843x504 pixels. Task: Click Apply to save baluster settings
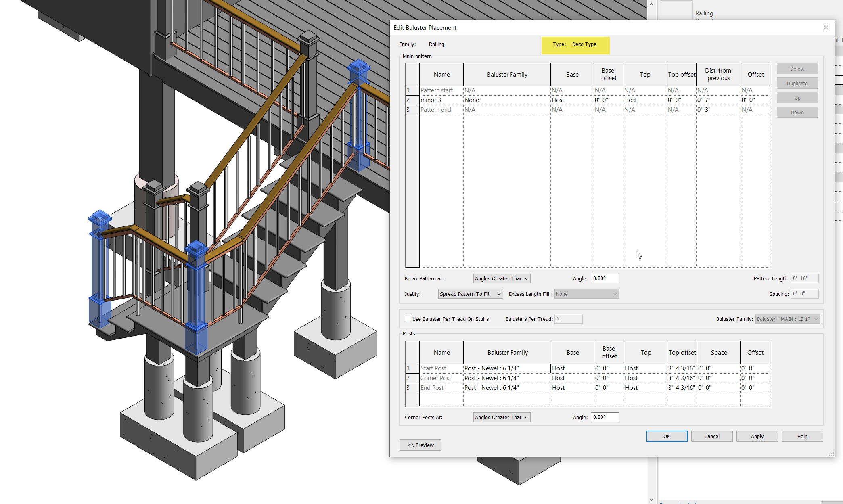(757, 436)
